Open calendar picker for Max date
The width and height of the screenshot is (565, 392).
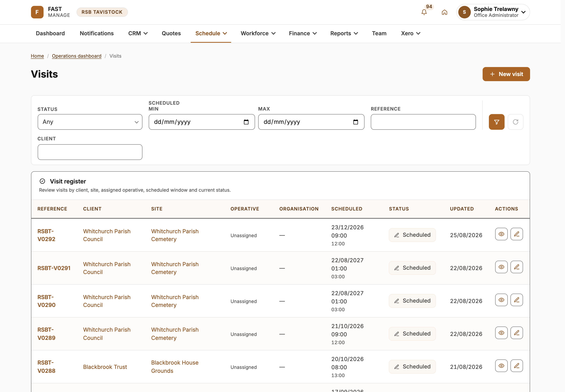[355, 122]
